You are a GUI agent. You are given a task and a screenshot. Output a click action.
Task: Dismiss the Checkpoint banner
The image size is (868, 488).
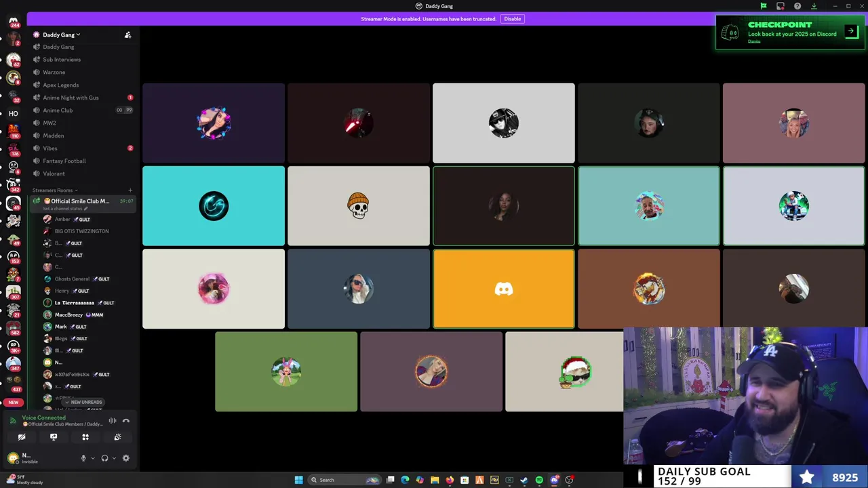(x=754, y=41)
